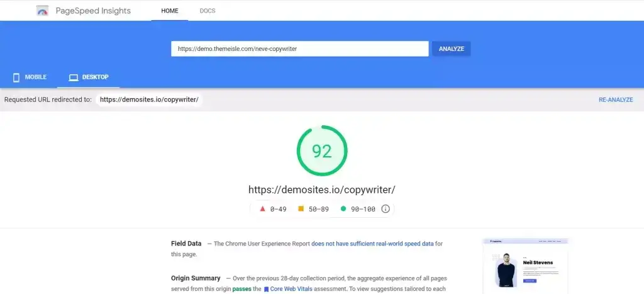
Task: Click the green circle 90–100 legend marker
Action: [x=343, y=208]
